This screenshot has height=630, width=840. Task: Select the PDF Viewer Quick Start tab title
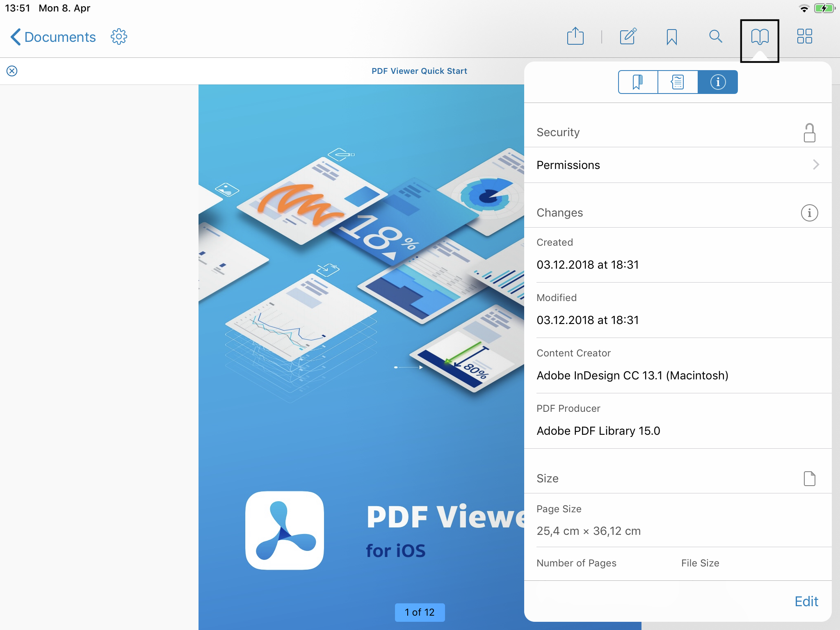click(419, 71)
